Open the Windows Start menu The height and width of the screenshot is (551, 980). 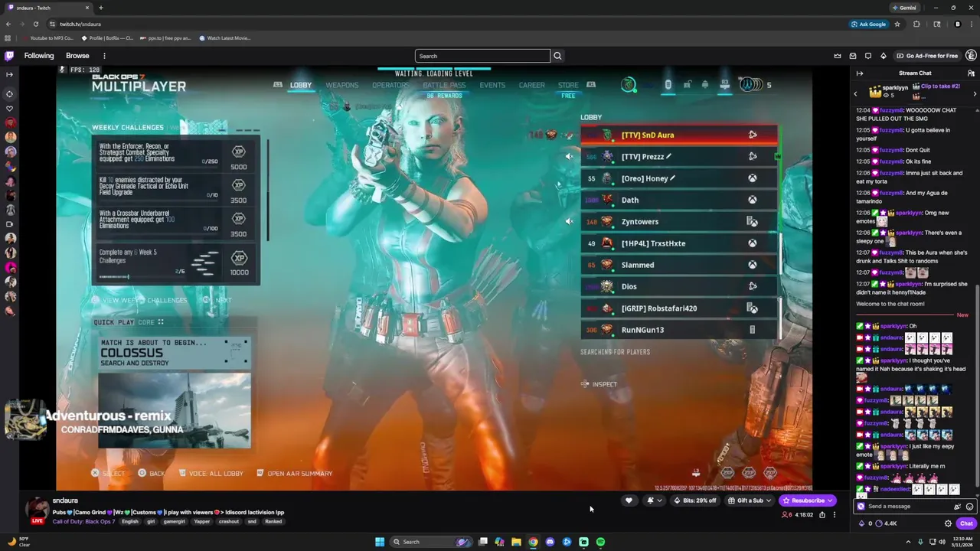pyautogui.click(x=380, y=542)
